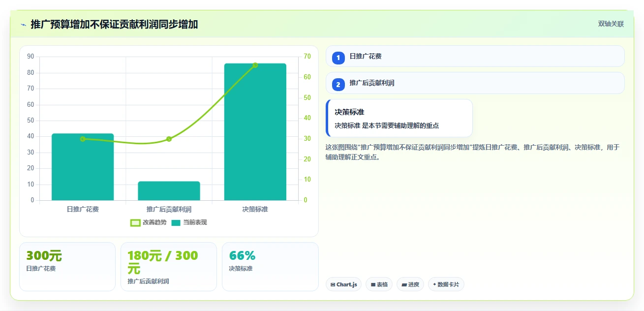644x311 pixels.
Task: Click the 180元 / 300元 stat card
Action: pyautogui.click(x=169, y=267)
